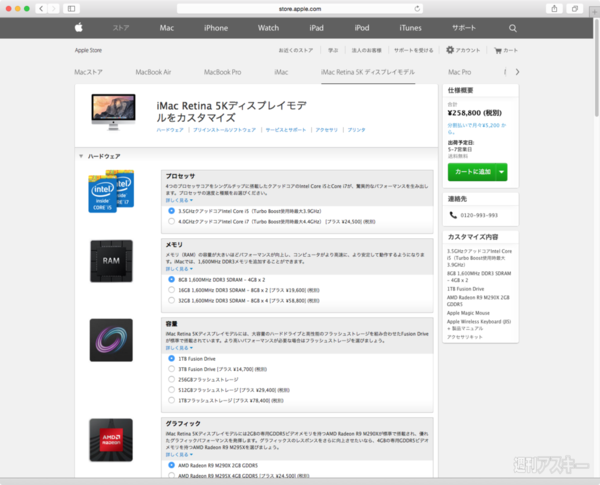Select 1TB Fusion Drive storage option

171,358
